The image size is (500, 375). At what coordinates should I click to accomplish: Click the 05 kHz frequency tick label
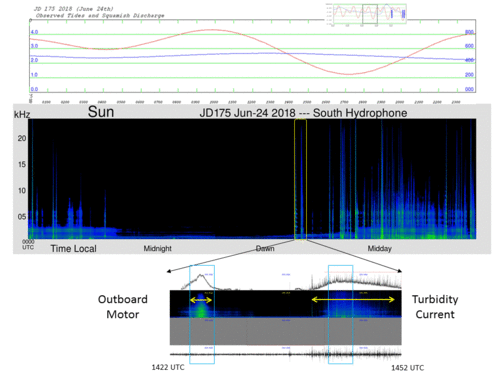coord(22,217)
